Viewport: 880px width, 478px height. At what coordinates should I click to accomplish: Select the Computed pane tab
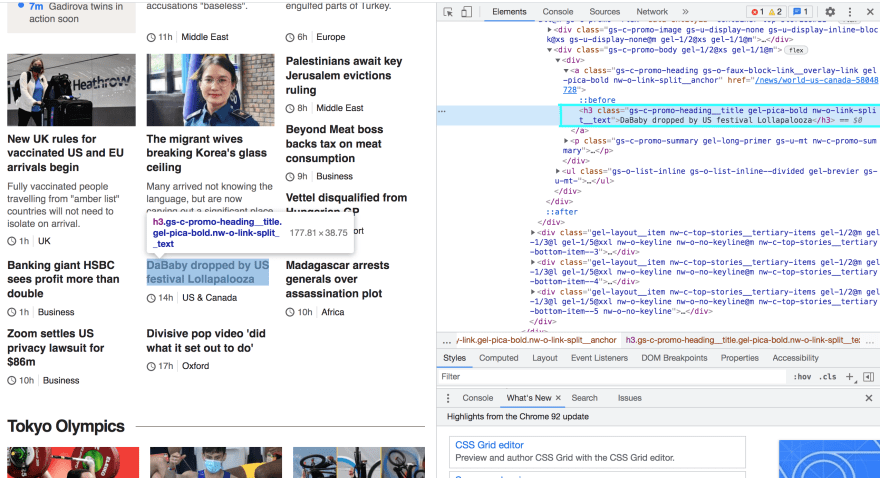[498, 358]
